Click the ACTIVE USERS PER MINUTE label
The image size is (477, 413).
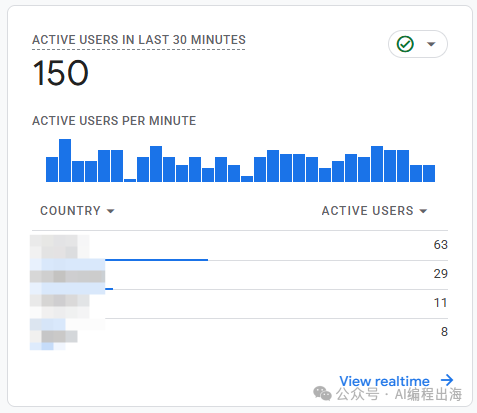pos(114,121)
